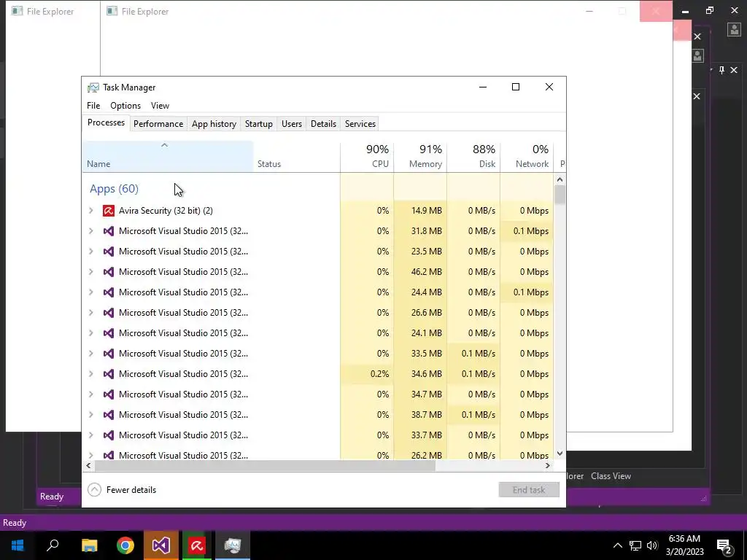This screenshot has width=747, height=560.
Task: Click the Task Manager title bar icon
Action: pyautogui.click(x=93, y=87)
